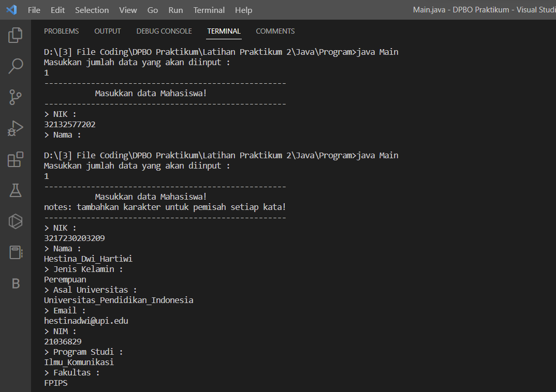Open the Extensions view

15,160
